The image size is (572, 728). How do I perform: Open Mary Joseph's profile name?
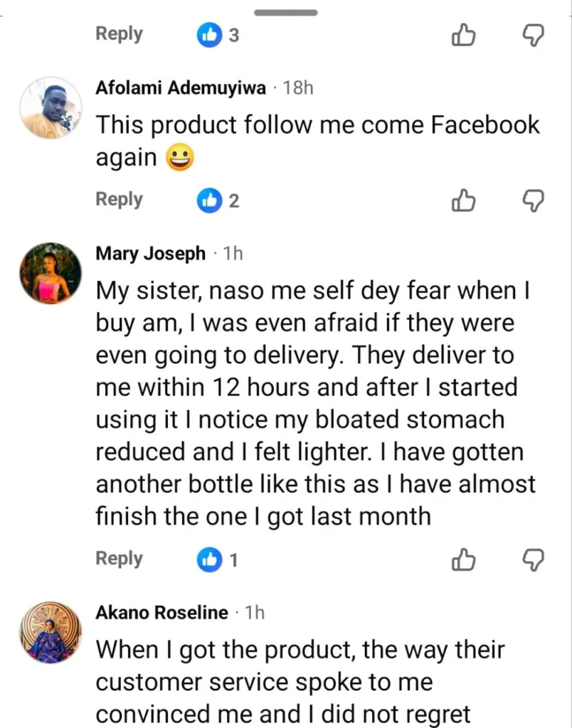(x=150, y=254)
